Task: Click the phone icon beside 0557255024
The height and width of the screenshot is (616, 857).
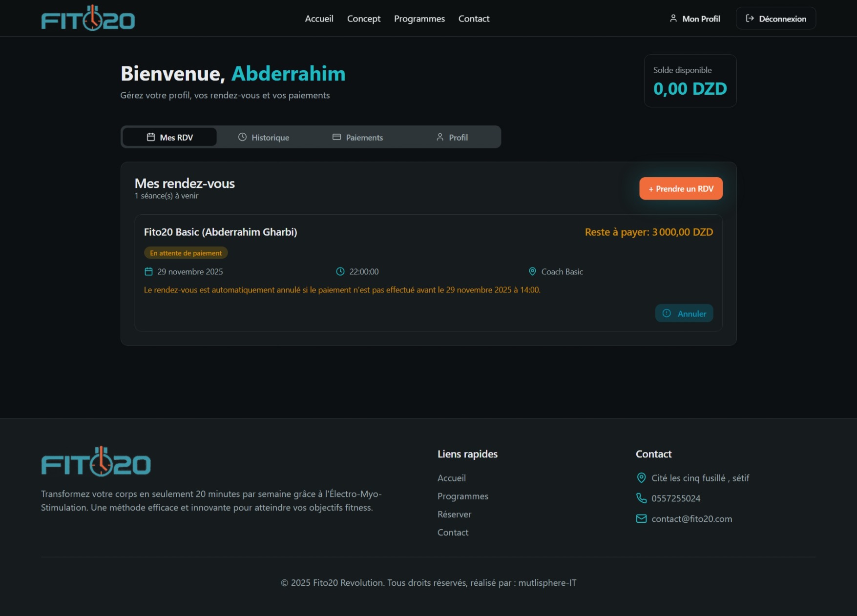Action: [x=641, y=498]
